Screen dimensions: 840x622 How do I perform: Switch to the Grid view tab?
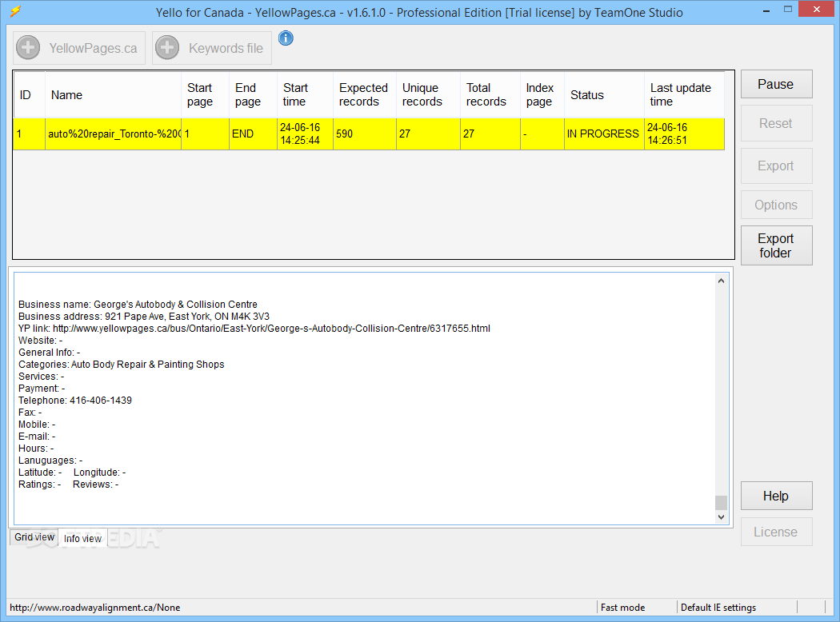[x=34, y=537]
